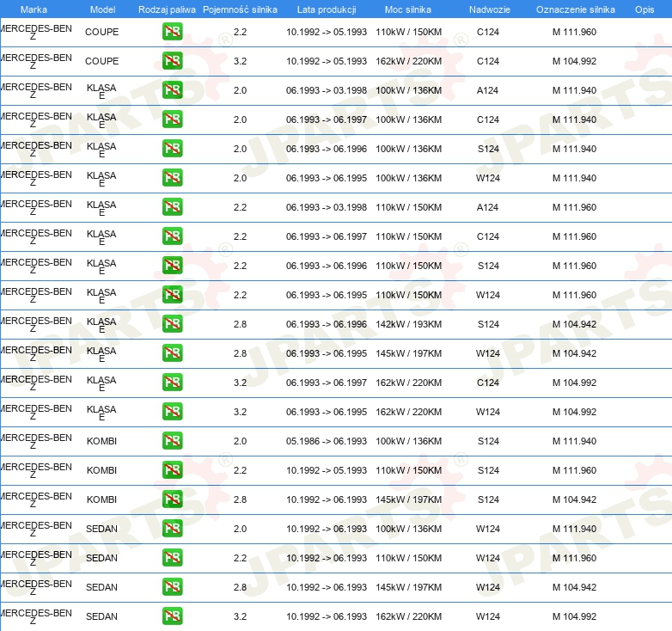Image resolution: width=672 pixels, height=631 pixels.
Task: Click the fuel icon for KLASA E 3.2 W124
Action: pos(172,412)
